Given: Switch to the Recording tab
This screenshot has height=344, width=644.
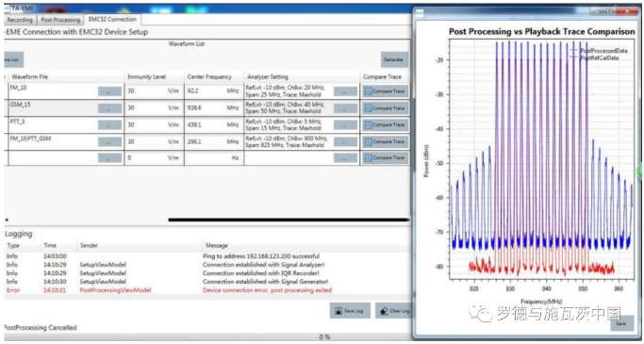Looking at the screenshot, I should (x=19, y=20).
